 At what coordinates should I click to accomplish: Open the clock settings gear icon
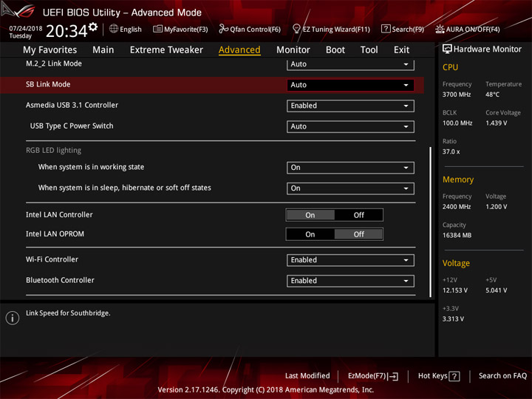(93, 27)
